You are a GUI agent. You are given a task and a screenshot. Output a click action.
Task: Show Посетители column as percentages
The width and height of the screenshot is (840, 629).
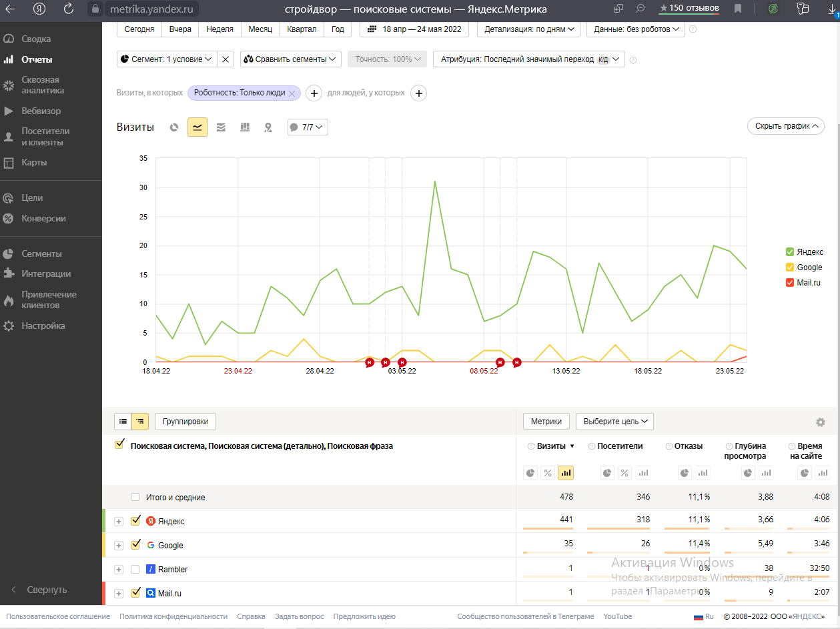624,473
